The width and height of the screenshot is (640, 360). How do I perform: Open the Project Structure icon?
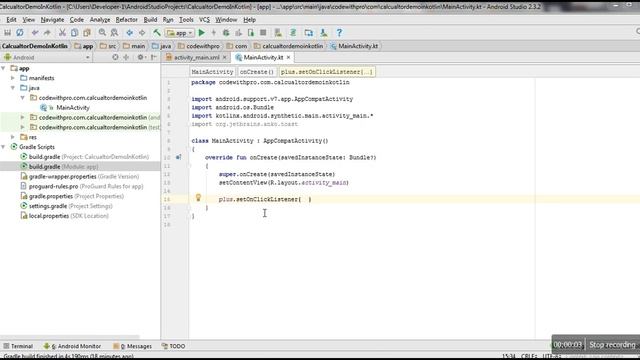pyautogui.click(x=309, y=33)
